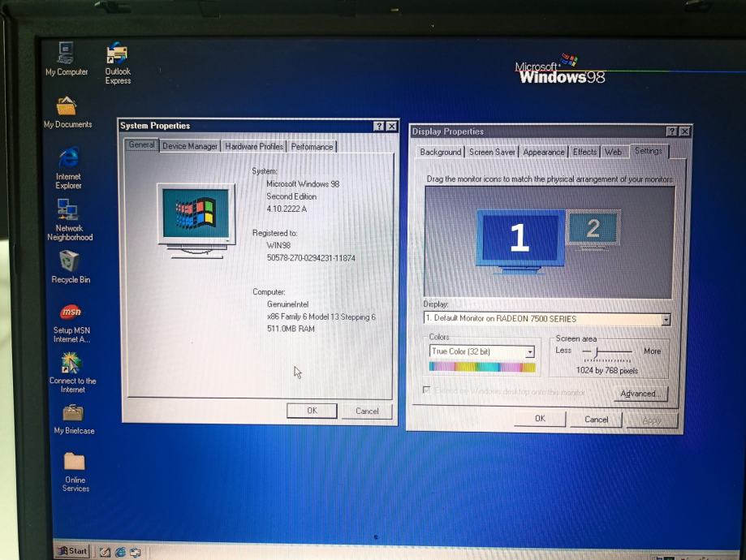Click the Network Neighborhood icon
The height and width of the screenshot is (560, 746).
[x=68, y=211]
